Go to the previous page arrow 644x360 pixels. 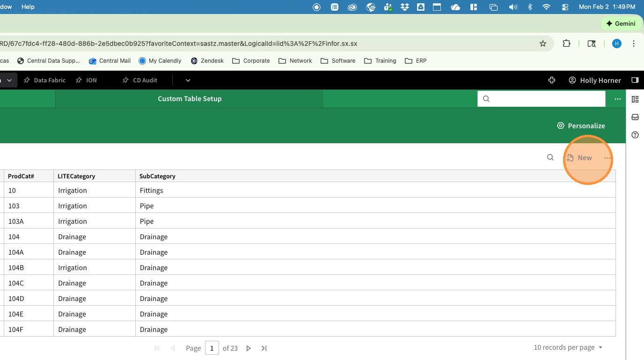coord(173,348)
